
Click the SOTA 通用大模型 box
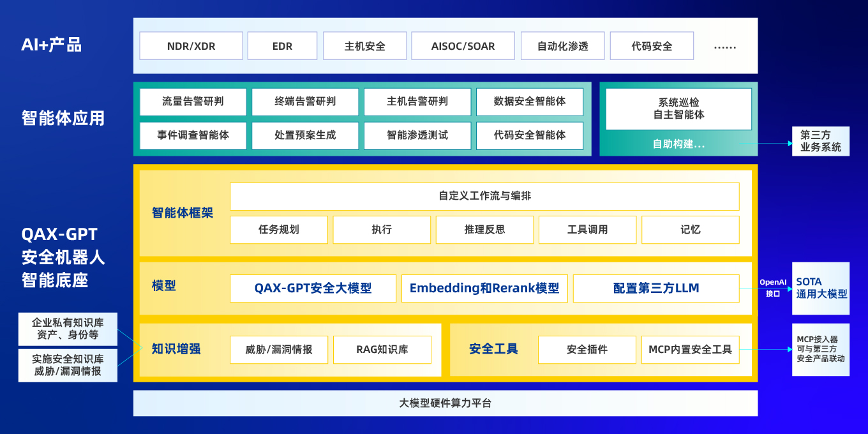click(x=821, y=288)
